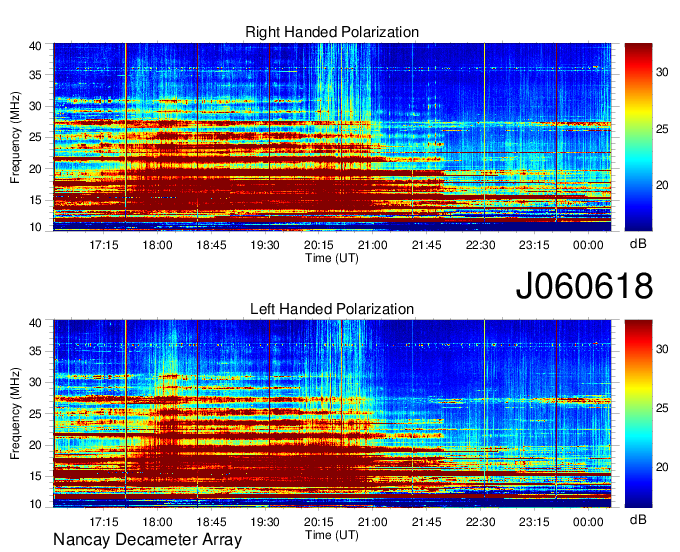This screenshot has width=680, height=552.
Task: Click the 00:00 tick label on lower plot
Action: pos(588,522)
